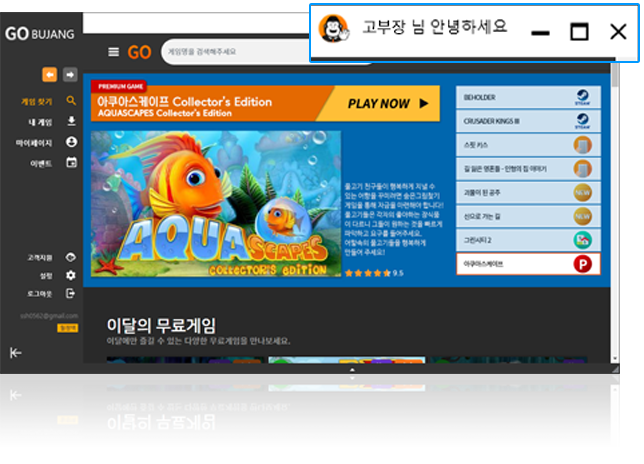The width and height of the screenshot is (644, 464).
Task: Select the CRUSADER KINGS III title text
Action: coord(492,121)
